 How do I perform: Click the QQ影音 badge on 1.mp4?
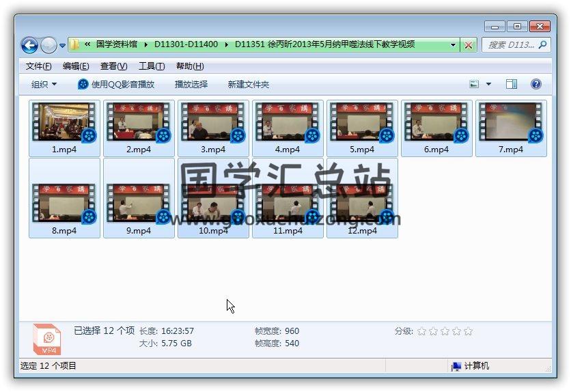[x=89, y=136]
